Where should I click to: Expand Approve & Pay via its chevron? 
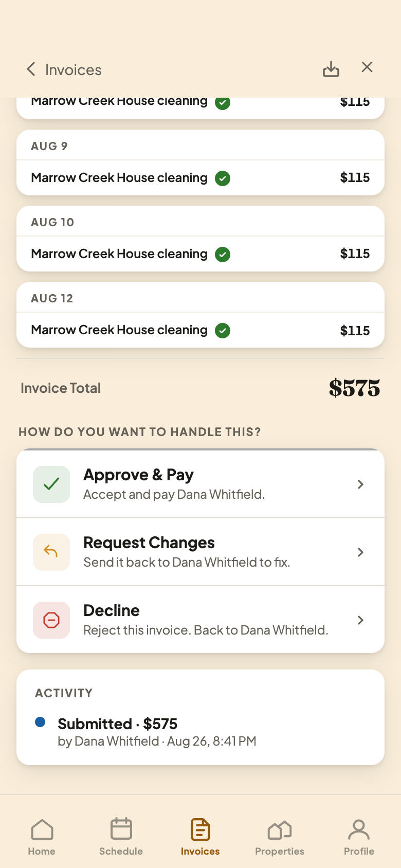[x=360, y=484]
